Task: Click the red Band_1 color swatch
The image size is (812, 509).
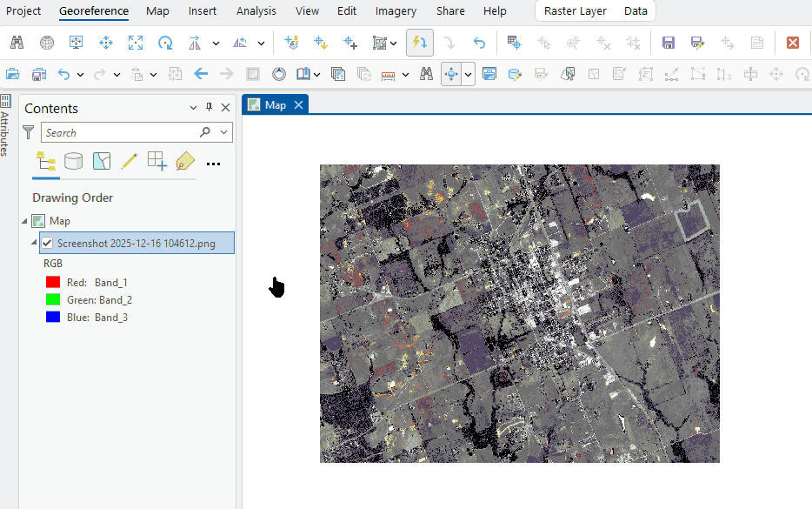Action: 52,283
